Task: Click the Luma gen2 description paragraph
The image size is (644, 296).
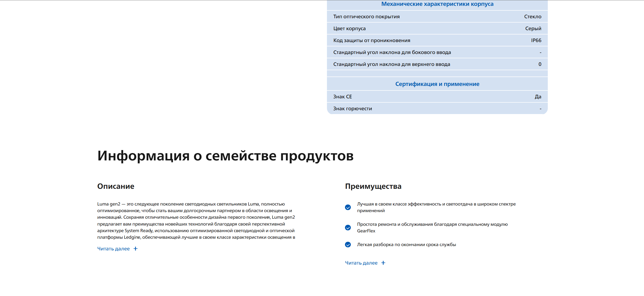Action: point(196,220)
